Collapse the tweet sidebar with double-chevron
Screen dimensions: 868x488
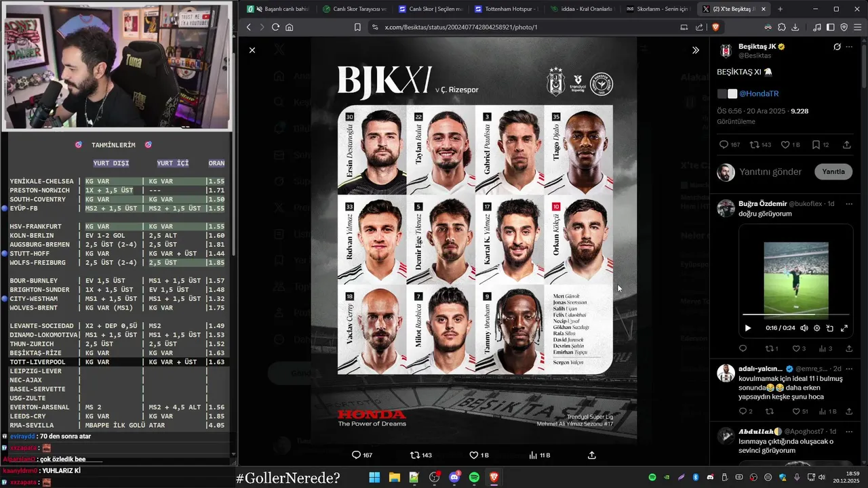[x=695, y=50]
